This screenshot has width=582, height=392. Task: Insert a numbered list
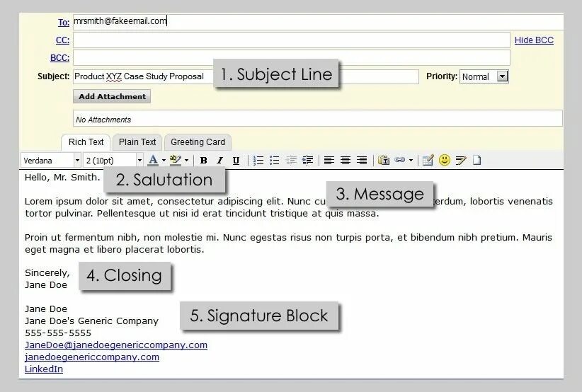tap(258, 160)
